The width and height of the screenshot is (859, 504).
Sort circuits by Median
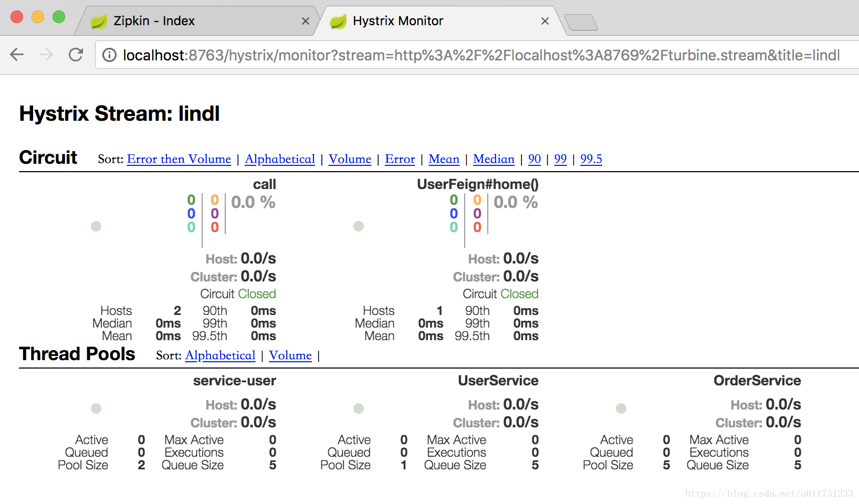click(x=494, y=159)
